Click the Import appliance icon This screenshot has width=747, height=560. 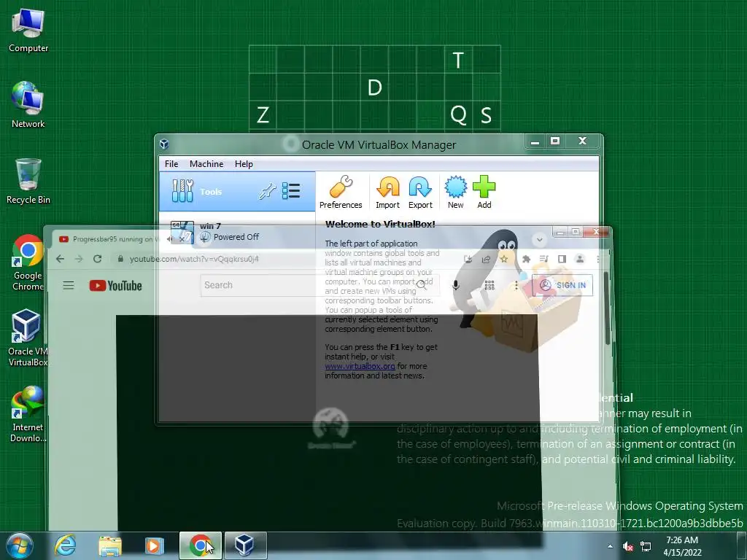click(387, 192)
